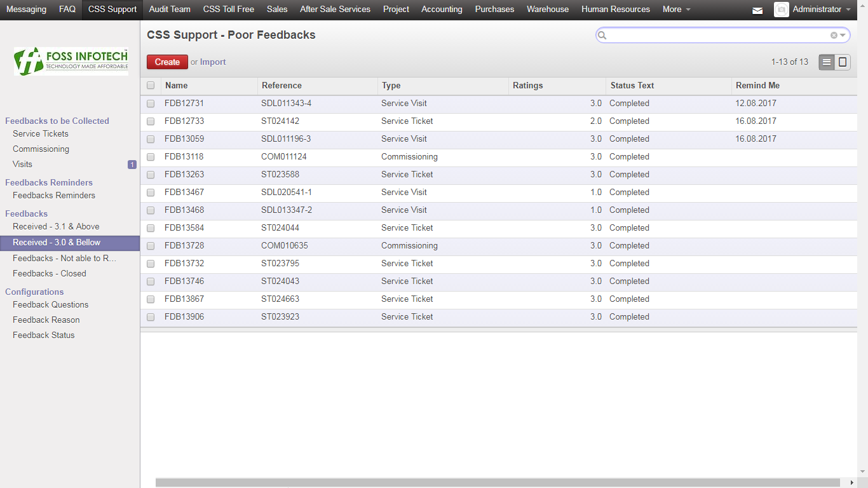Viewport: 868px width, 488px height.
Task: Open Feedbacks - Closed in sidebar
Action: (50, 274)
